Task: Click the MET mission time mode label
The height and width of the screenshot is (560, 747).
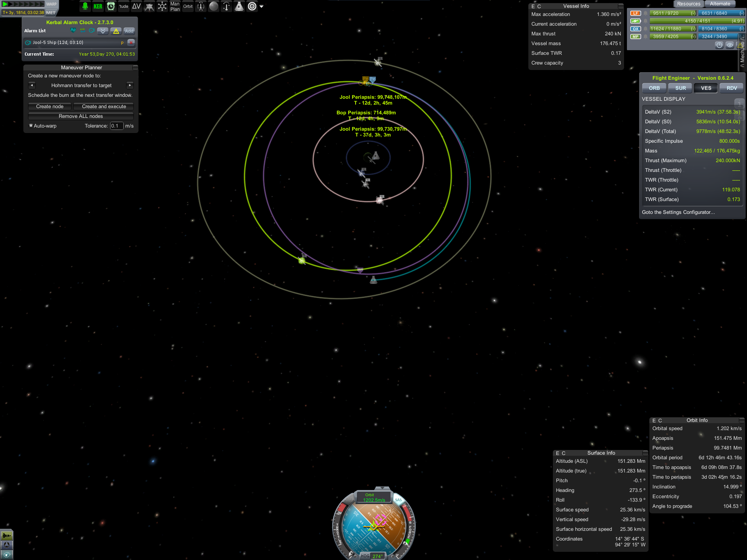Action: (51, 12)
